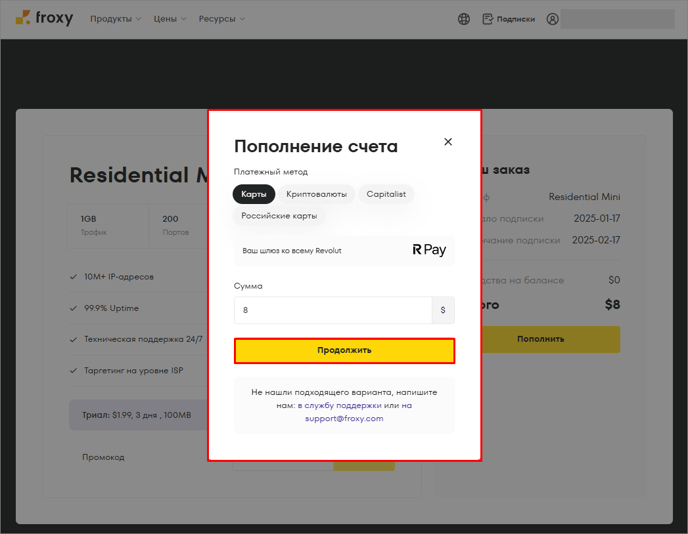Click Таргетинг на уровне ISP text
The height and width of the screenshot is (534, 688).
coord(133,371)
